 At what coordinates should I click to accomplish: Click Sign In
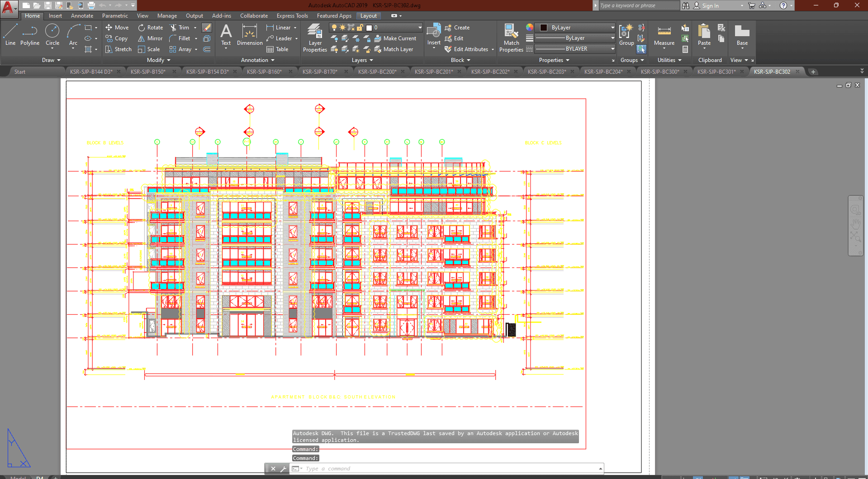coord(710,6)
